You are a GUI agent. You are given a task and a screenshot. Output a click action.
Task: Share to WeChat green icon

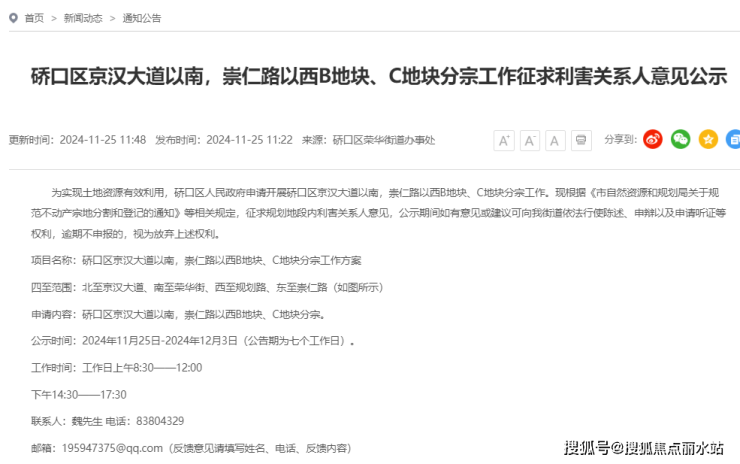coord(681,139)
